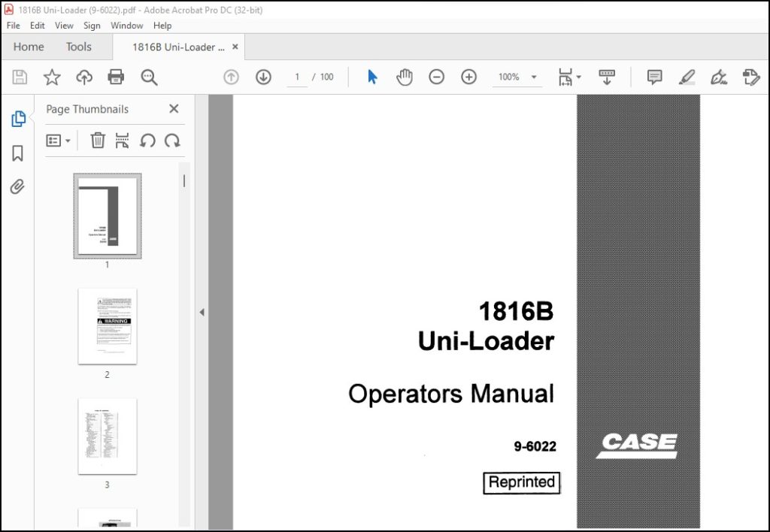The height and width of the screenshot is (532, 770).
Task: Zoom out with minus icon
Action: pos(436,77)
